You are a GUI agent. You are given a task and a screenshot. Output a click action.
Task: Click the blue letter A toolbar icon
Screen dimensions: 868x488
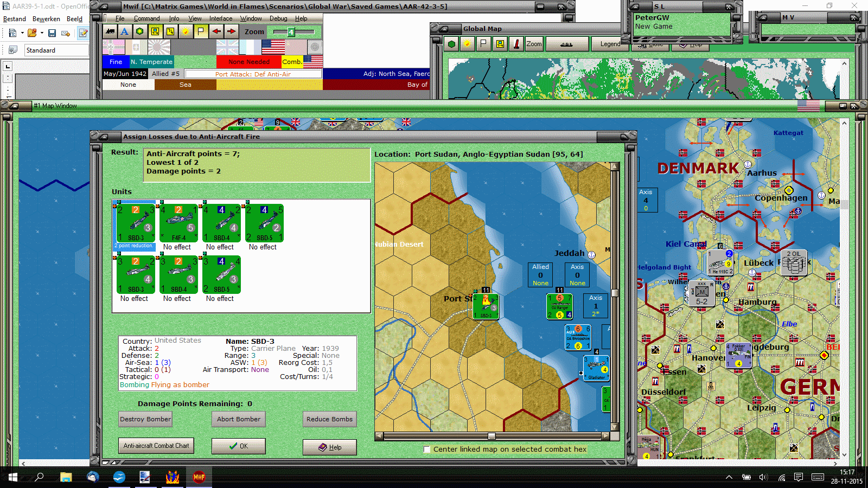coord(125,31)
